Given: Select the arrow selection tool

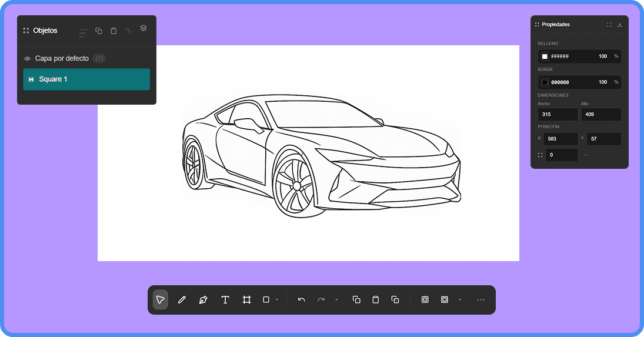Looking at the screenshot, I should 160,300.
